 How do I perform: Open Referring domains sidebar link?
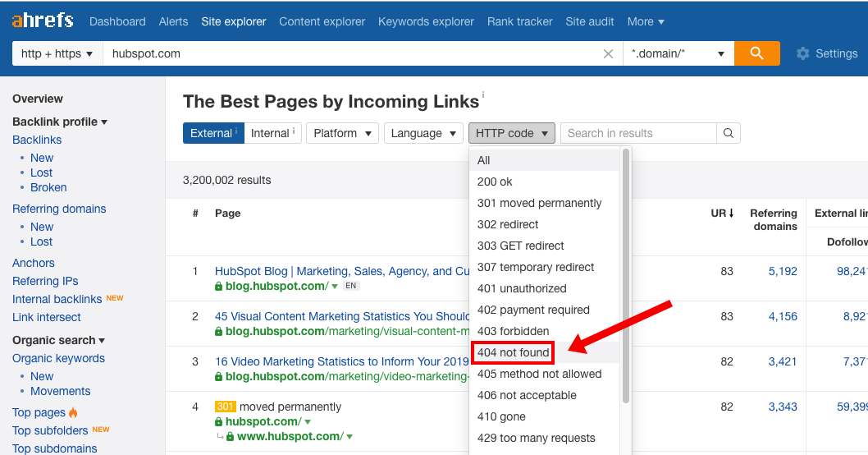[x=59, y=209]
